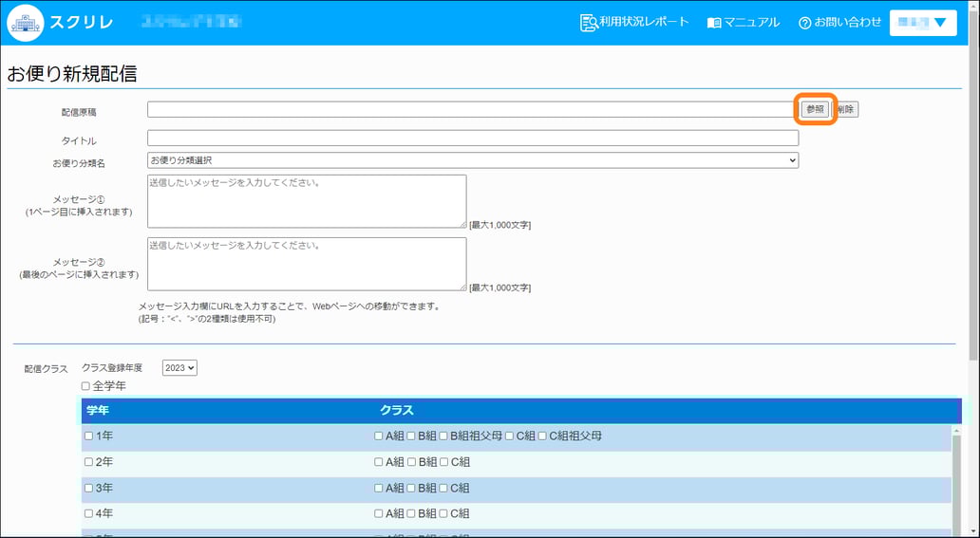Image resolution: width=980 pixels, height=538 pixels.
Task: Open the 利用状況レポート report icon
Action: (x=589, y=22)
